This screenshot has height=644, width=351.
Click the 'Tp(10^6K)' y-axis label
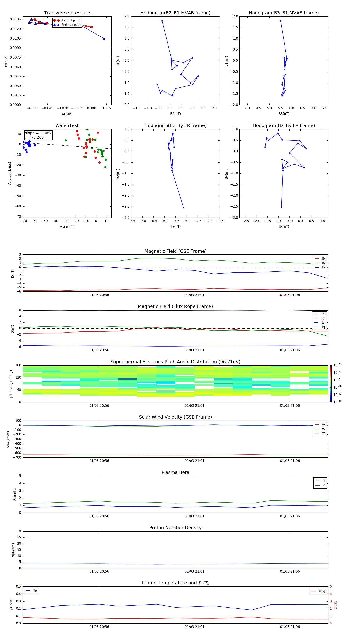click(11, 605)
